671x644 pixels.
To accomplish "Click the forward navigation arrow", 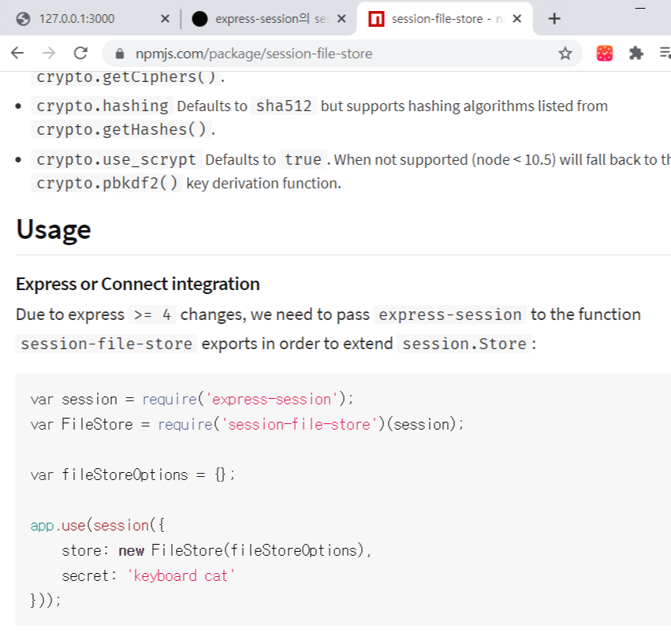I will tap(49, 54).
